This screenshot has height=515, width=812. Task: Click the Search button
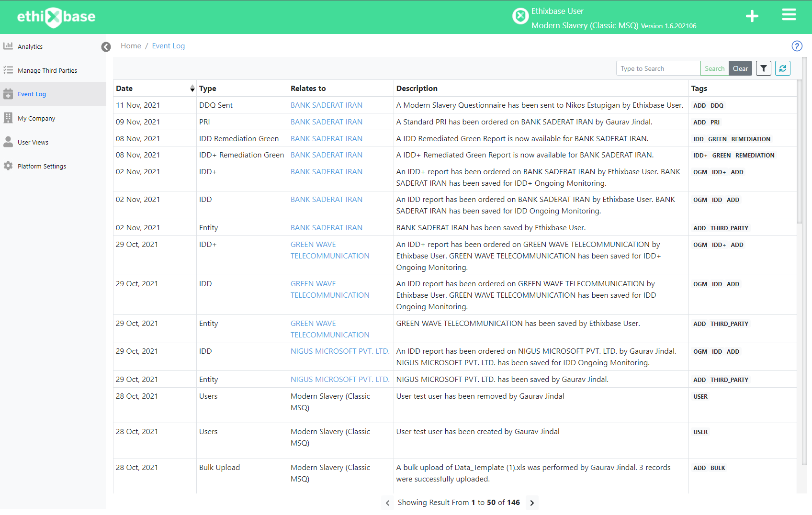[x=714, y=68]
